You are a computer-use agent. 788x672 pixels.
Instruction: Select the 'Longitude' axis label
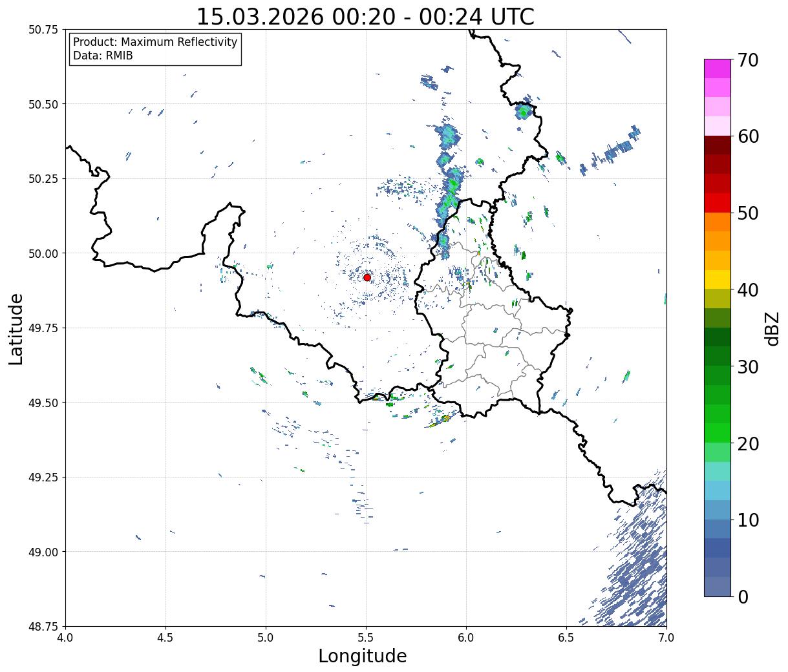(x=363, y=656)
